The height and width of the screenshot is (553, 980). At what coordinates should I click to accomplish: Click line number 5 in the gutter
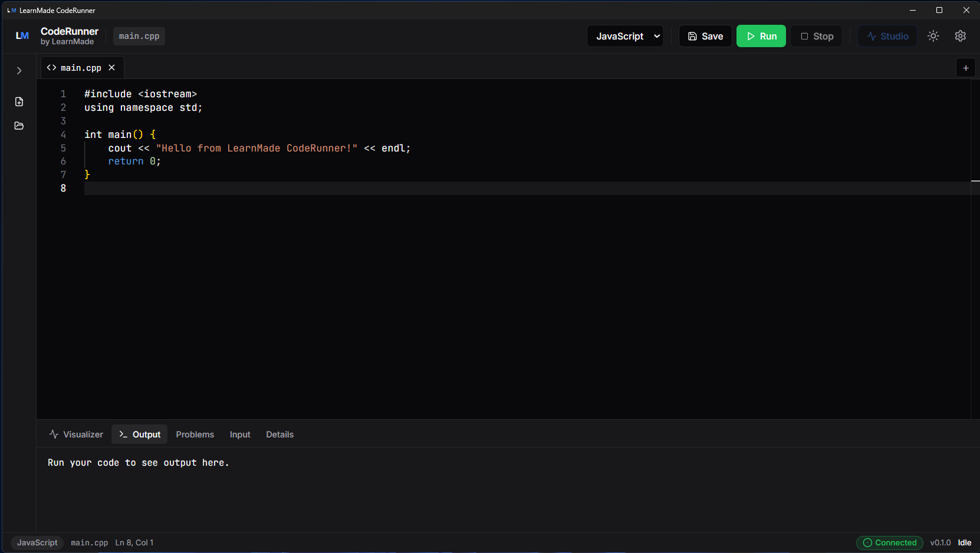pyautogui.click(x=63, y=148)
